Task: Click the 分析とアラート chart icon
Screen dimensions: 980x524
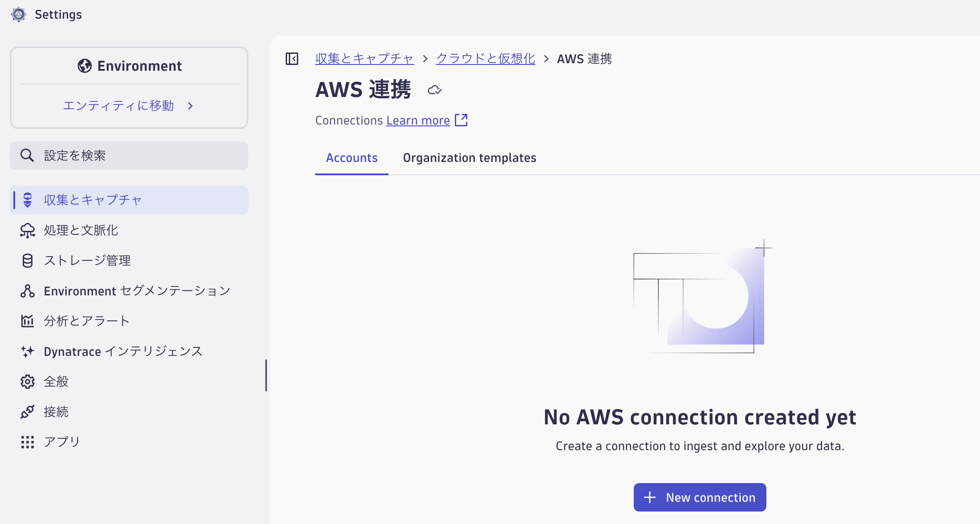Action: (x=28, y=321)
